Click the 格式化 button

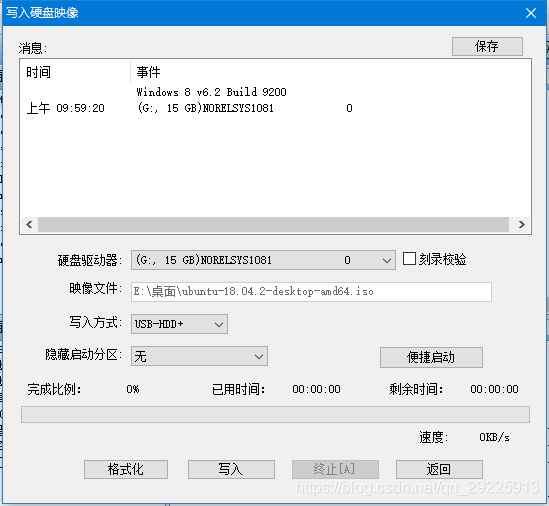[x=126, y=469]
